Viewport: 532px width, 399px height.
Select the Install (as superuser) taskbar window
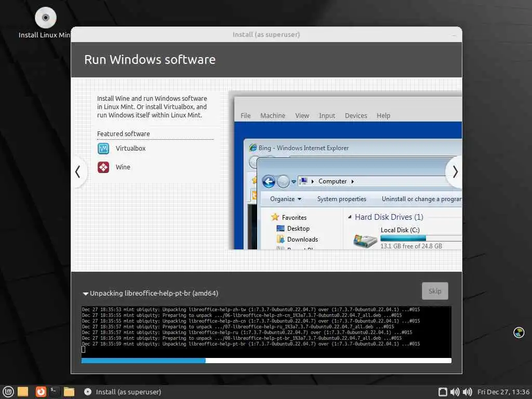123,392
